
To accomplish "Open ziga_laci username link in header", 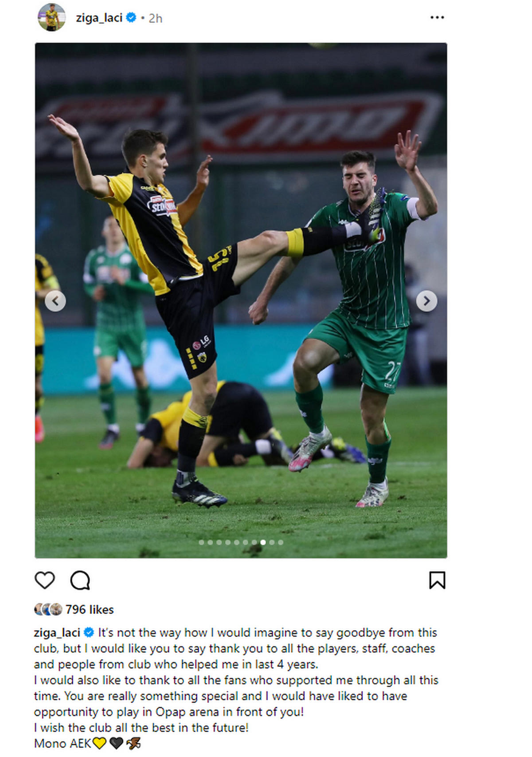I will [x=99, y=18].
